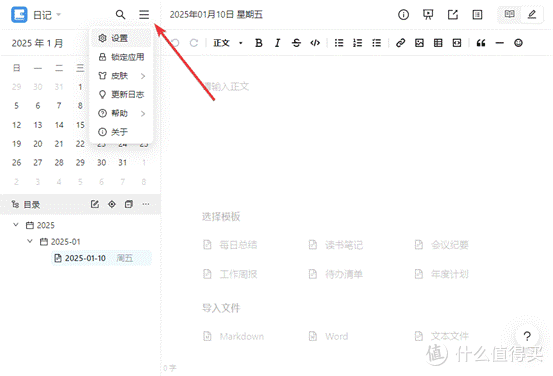Collapse all icon in 目录 bar
Viewport: 553px width, 376px height.
[x=129, y=204]
